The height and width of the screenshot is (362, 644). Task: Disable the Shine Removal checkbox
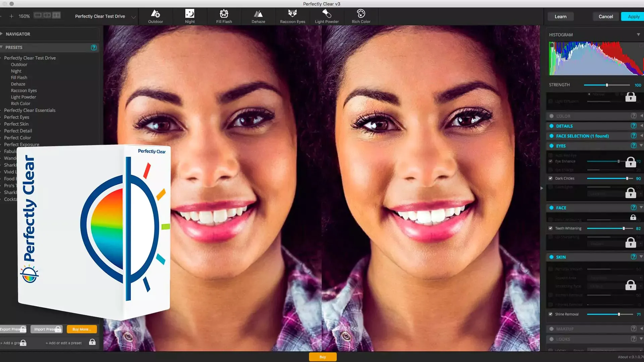point(550,314)
